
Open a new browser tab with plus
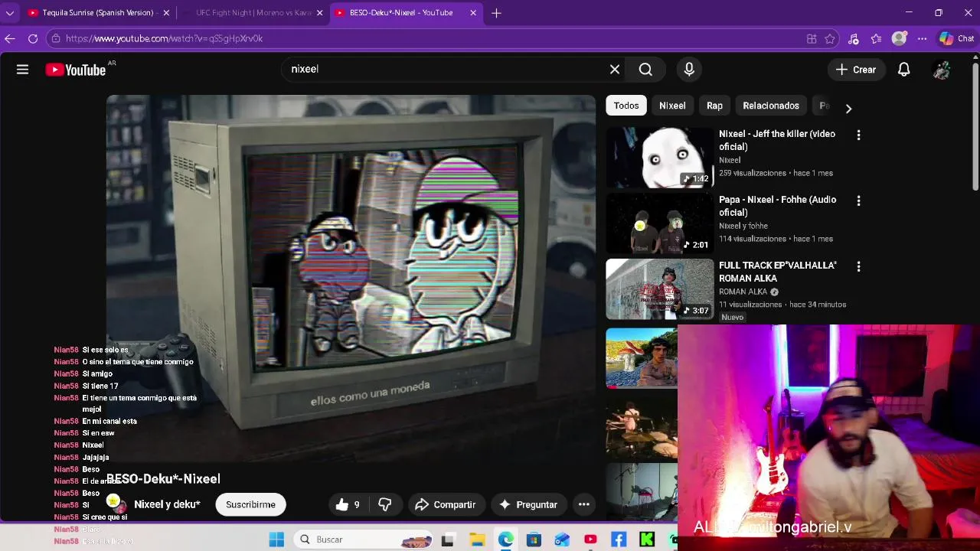pos(496,13)
